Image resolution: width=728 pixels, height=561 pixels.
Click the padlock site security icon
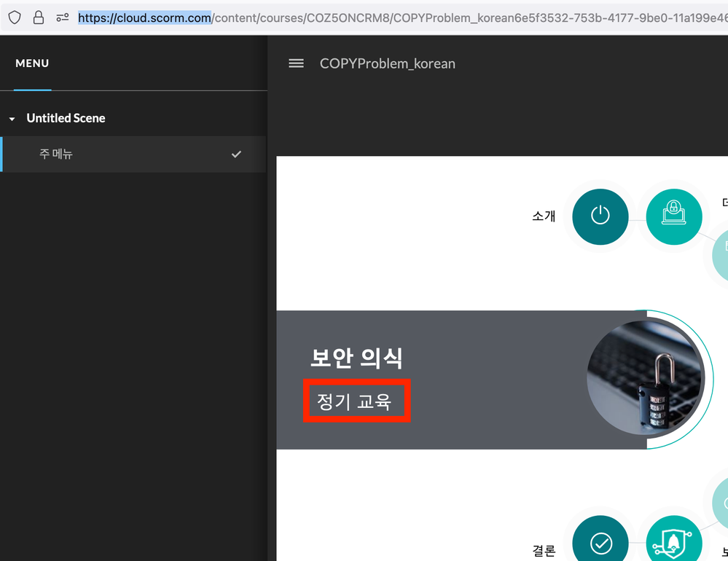pyautogui.click(x=39, y=17)
